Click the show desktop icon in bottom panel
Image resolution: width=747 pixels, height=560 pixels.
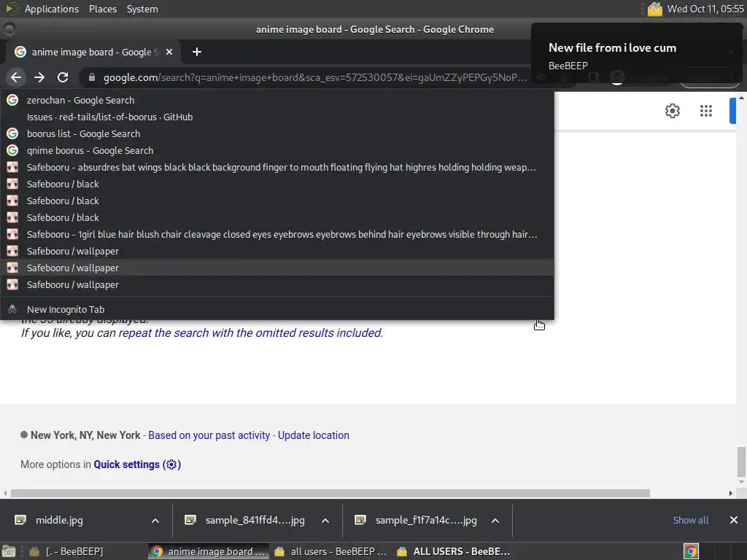pyautogui.click(x=8, y=551)
